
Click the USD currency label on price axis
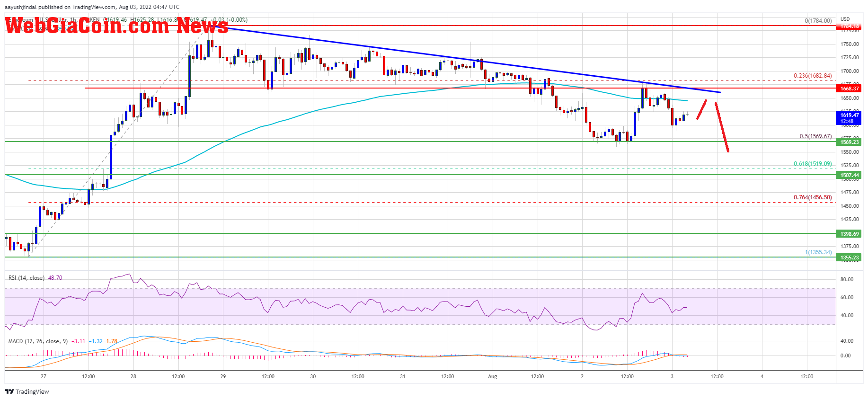click(845, 19)
